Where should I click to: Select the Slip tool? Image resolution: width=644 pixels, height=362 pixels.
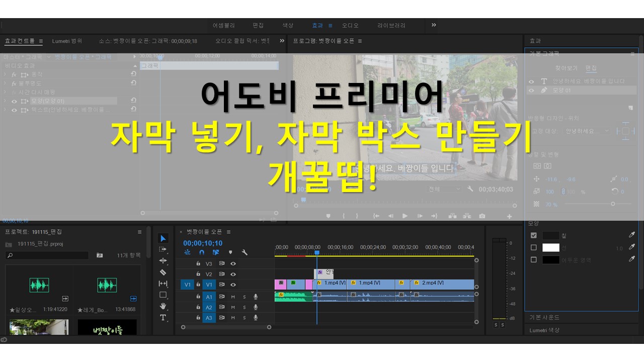163,284
